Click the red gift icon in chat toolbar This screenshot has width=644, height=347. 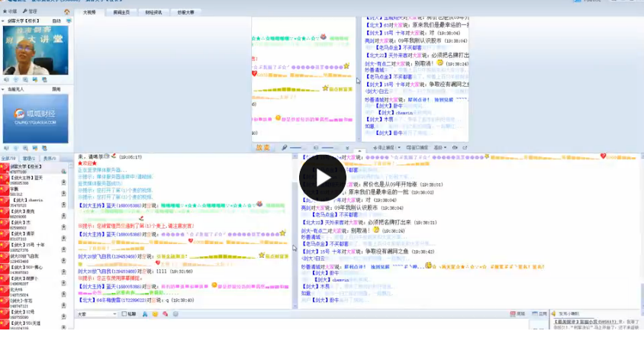pos(165,314)
